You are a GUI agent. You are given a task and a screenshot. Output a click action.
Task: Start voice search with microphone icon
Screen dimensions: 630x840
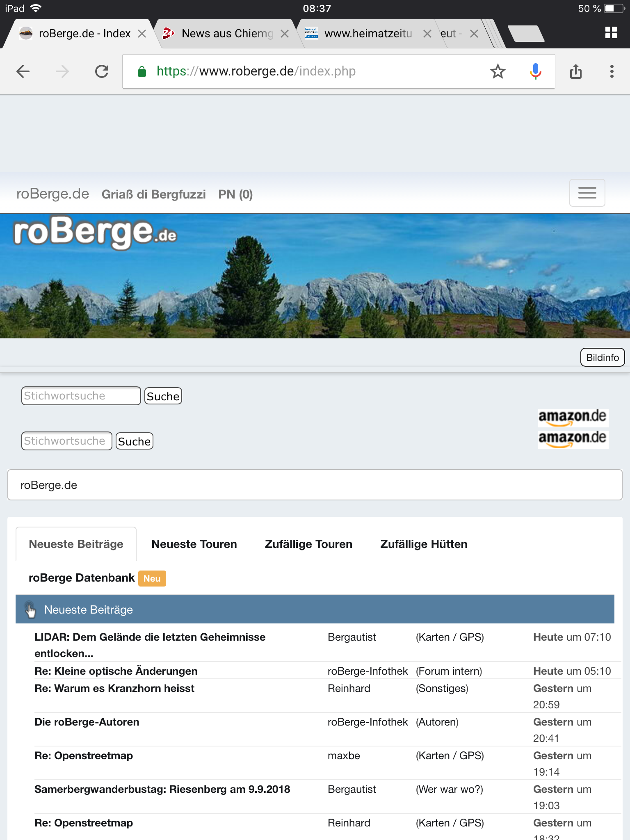coord(535,71)
